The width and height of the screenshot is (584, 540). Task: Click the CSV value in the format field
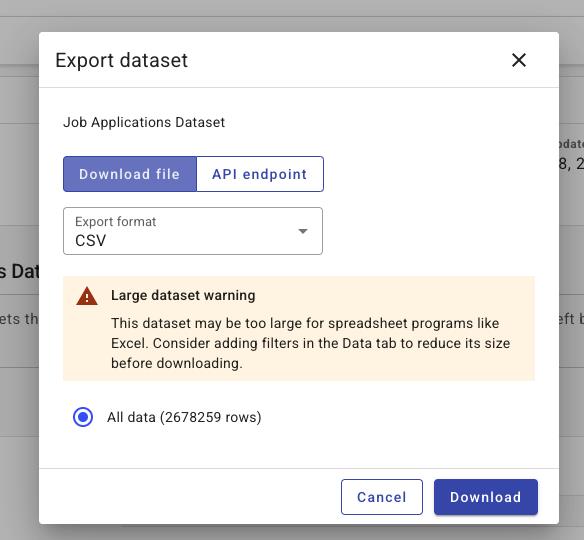[x=91, y=241]
